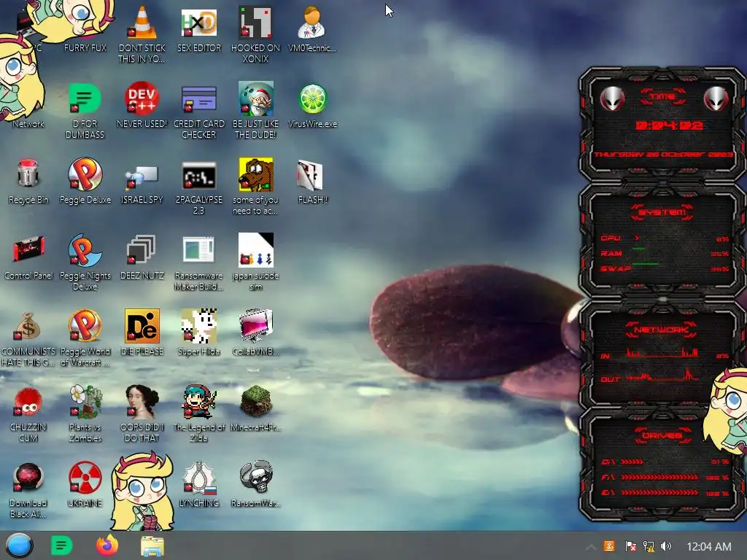The height and width of the screenshot is (560, 747).
Task: Open the Minecraft4Fr grass block icon
Action: click(x=256, y=408)
